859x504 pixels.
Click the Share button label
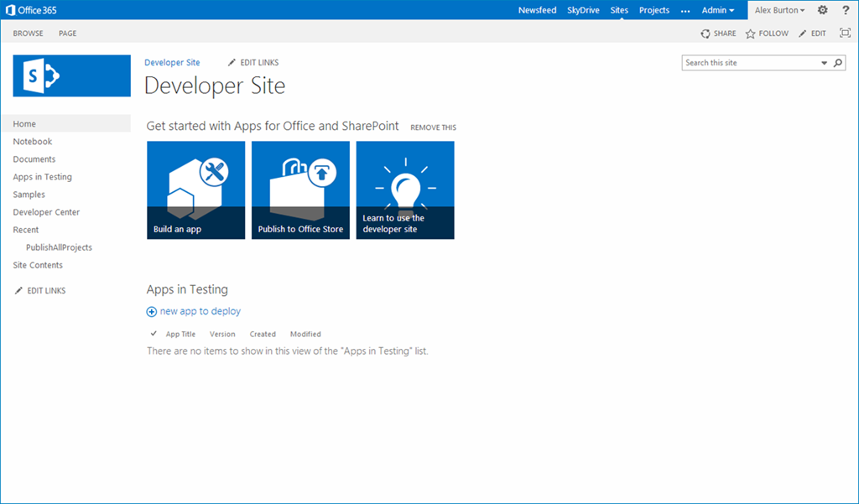coord(725,34)
